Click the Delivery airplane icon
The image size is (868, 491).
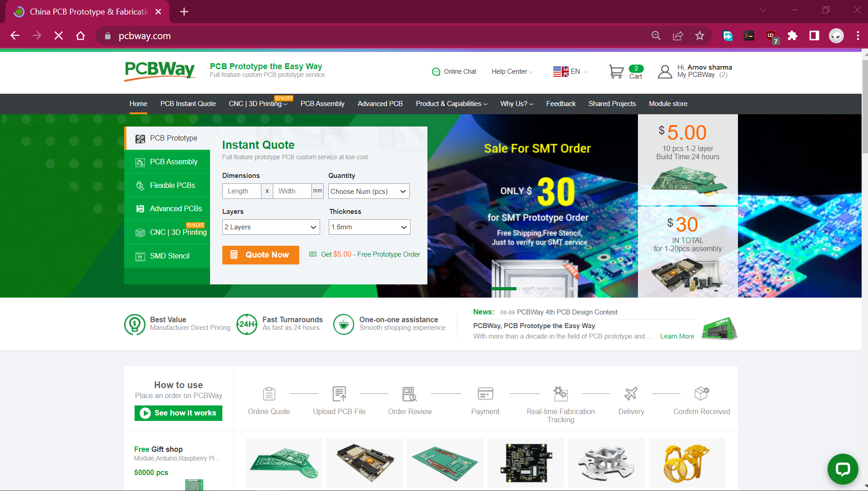click(631, 394)
